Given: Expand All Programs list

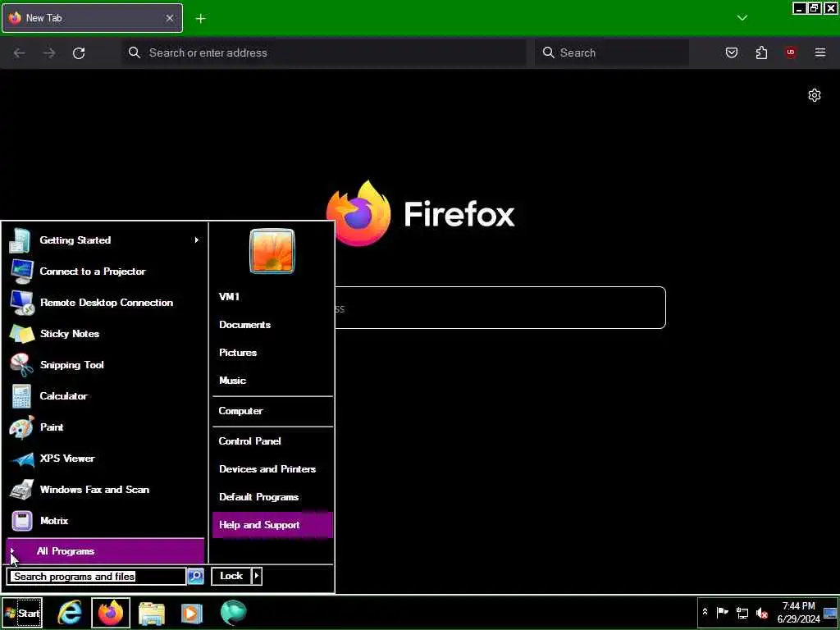Looking at the screenshot, I should coord(105,551).
